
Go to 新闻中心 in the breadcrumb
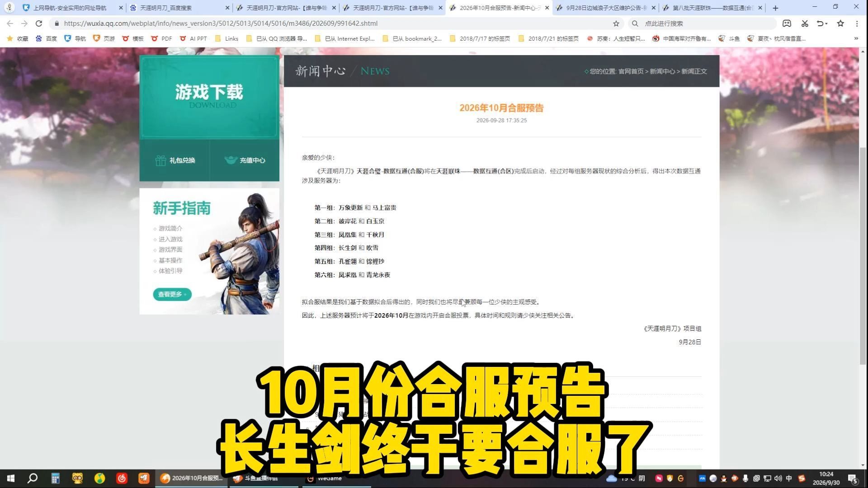click(x=662, y=71)
